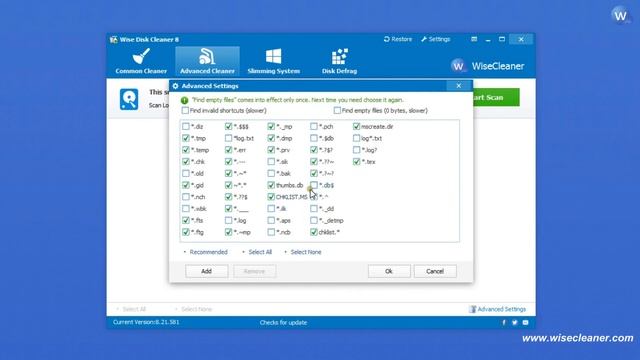The image size is (640, 360).
Task: Check the *._dd extension box
Action: tap(314, 209)
